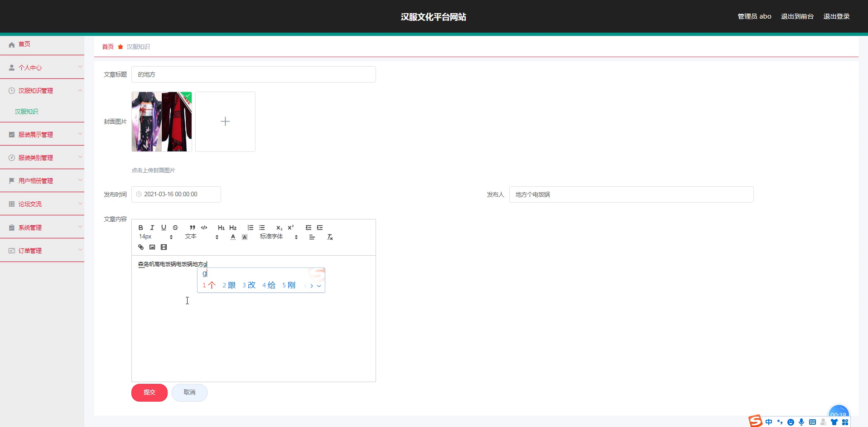
Task: Open the 标准字体 font family dropdown
Action: pos(279,237)
